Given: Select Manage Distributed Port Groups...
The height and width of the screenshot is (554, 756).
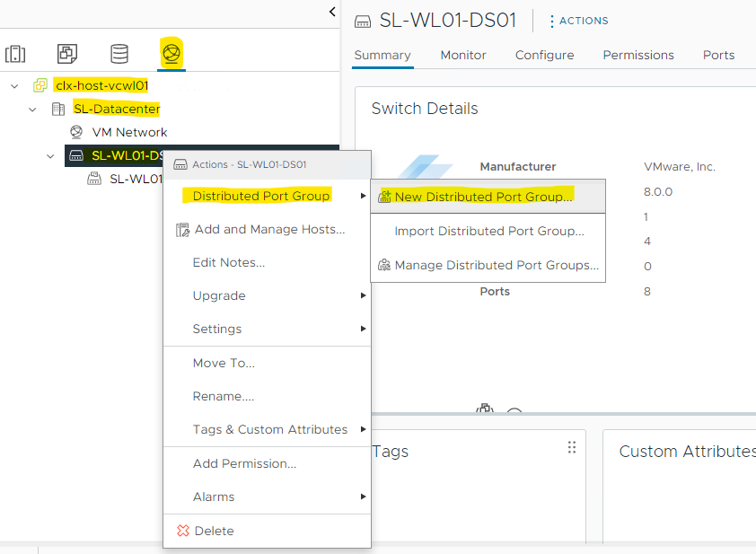Looking at the screenshot, I should (x=488, y=265).
